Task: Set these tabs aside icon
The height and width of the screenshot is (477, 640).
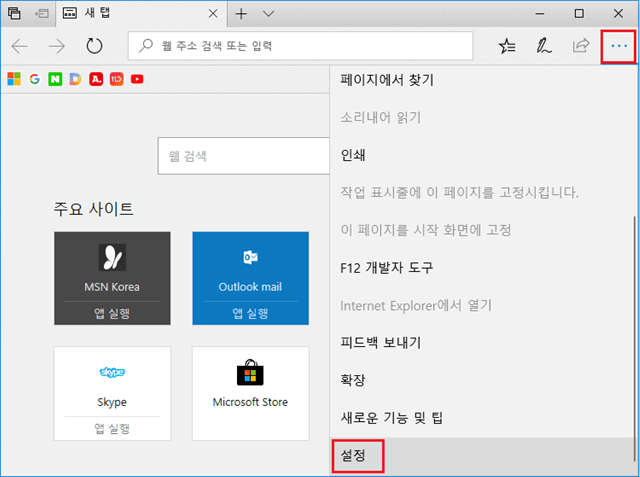Action: [x=42, y=14]
